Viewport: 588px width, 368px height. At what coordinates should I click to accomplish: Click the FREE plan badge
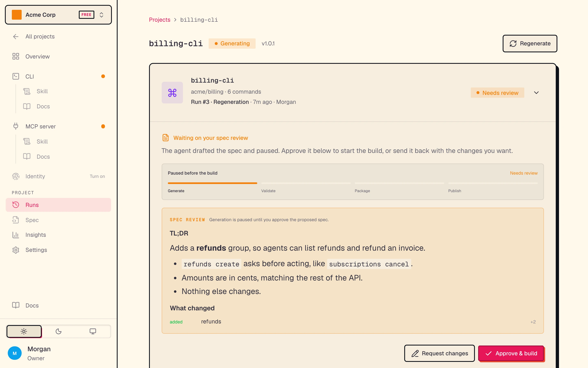click(x=87, y=15)
